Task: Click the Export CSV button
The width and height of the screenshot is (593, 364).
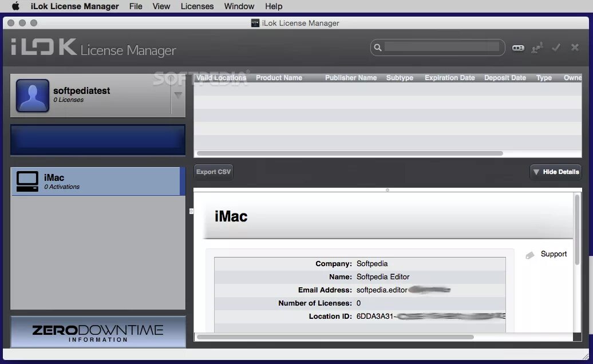Action: point(214,172)
